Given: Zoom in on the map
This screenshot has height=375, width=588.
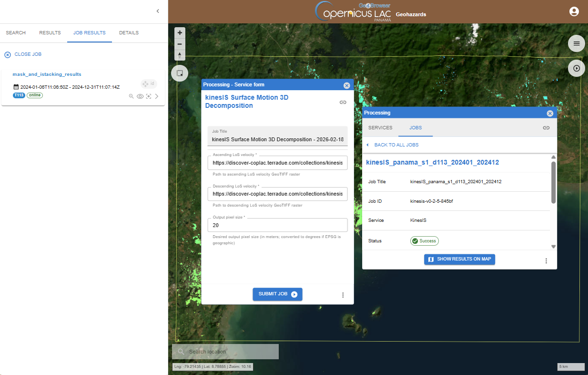Looking at the screenshot, I should pos(180,33).
